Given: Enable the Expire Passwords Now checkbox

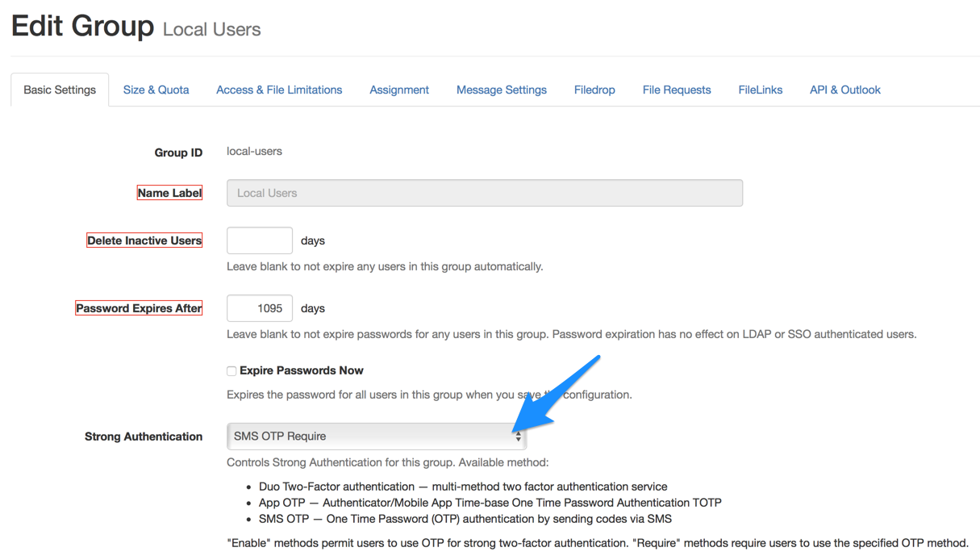Looking at the screenshot, I should point(231,371).
